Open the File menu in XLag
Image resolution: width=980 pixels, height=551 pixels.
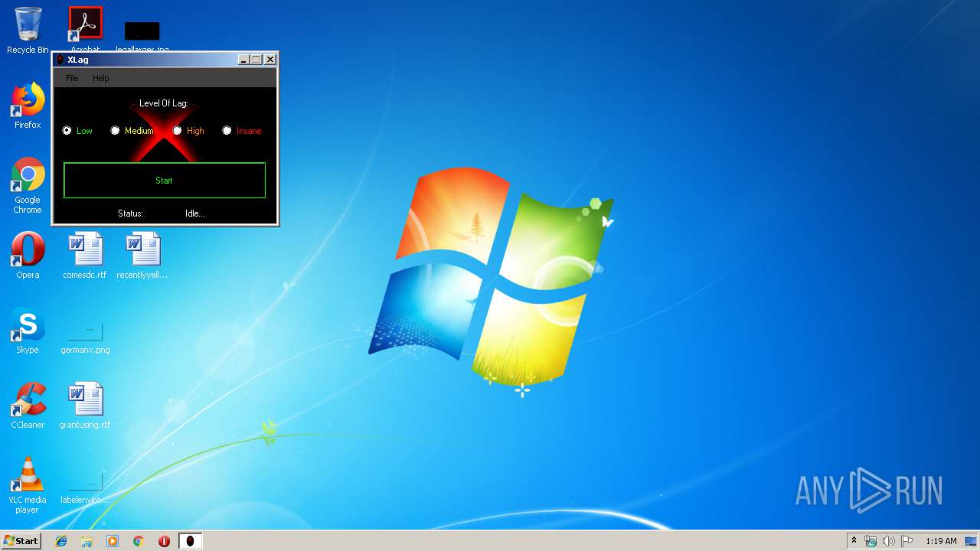(x=72, y=78)
